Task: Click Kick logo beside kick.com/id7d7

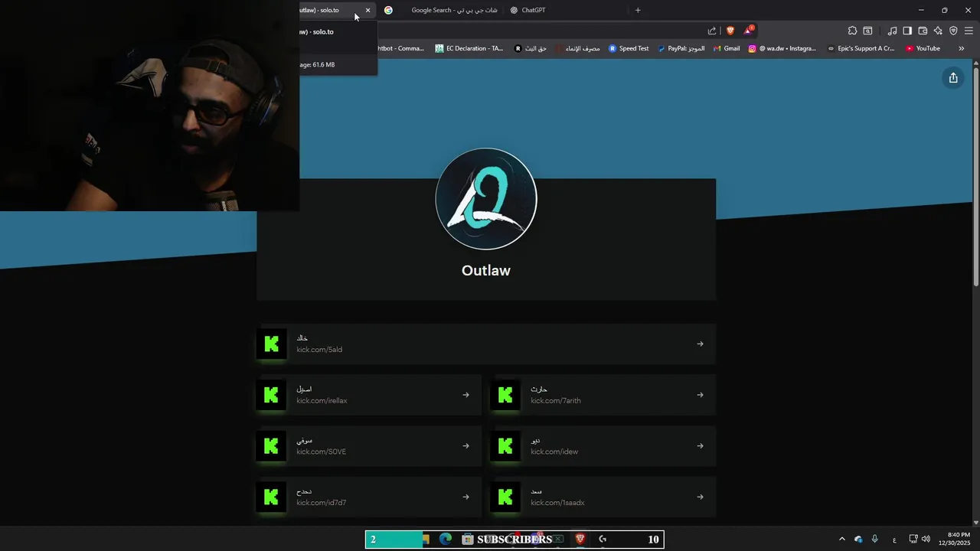Action: 271,497
